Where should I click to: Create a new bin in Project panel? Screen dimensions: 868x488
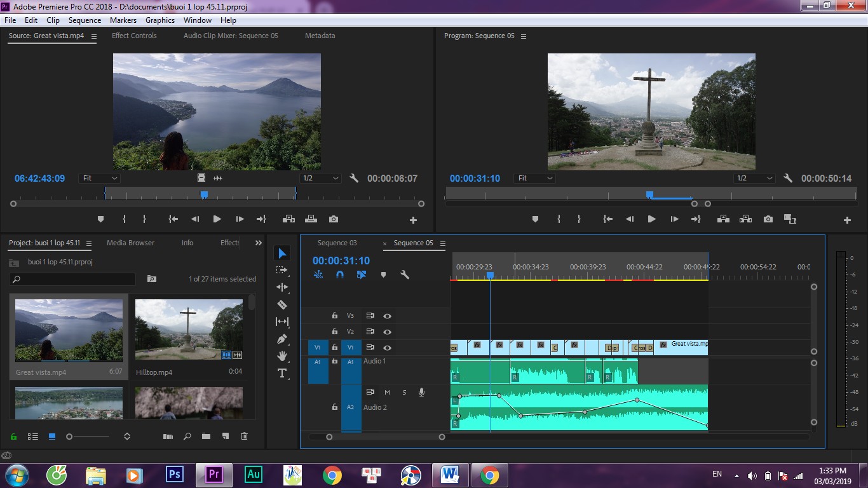[206, 437]
